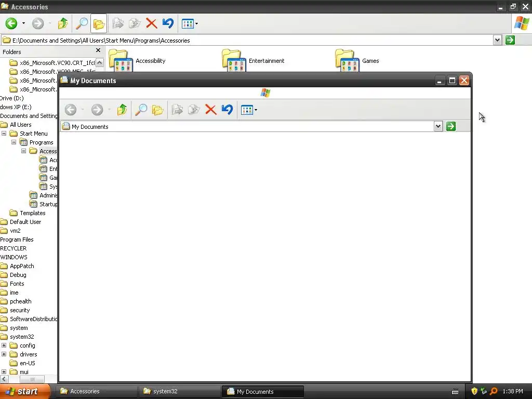Select Fonts folder in tree
The image size is (532, 399).
[x=17, y=284]
